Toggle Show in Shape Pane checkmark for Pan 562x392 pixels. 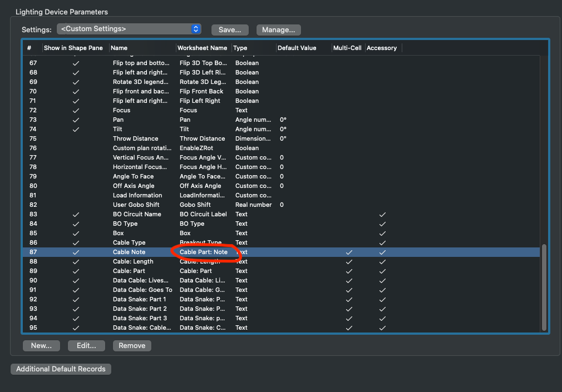tap(76, 120)
